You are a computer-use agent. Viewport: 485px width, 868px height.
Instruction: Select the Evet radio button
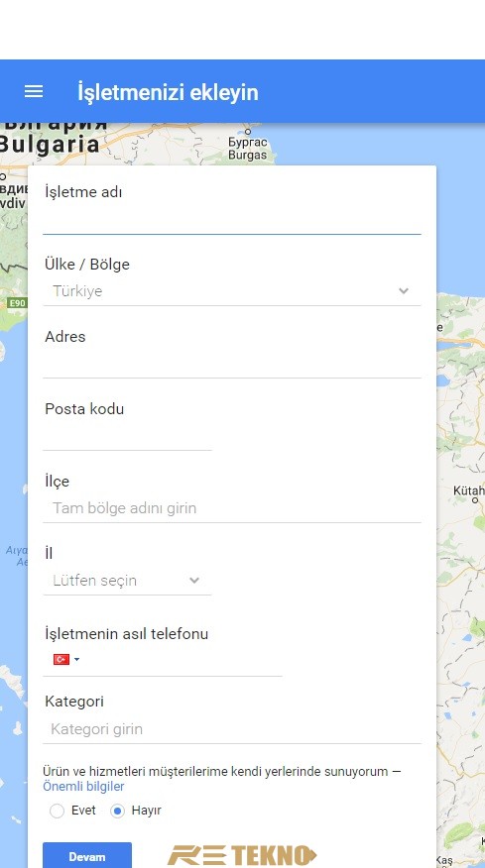[58, 811]
